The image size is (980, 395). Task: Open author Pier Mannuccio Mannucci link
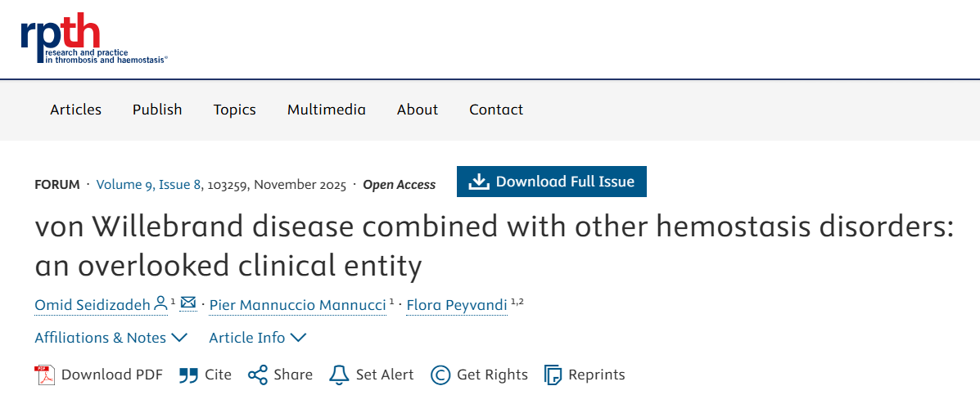(x=297, y=305)
